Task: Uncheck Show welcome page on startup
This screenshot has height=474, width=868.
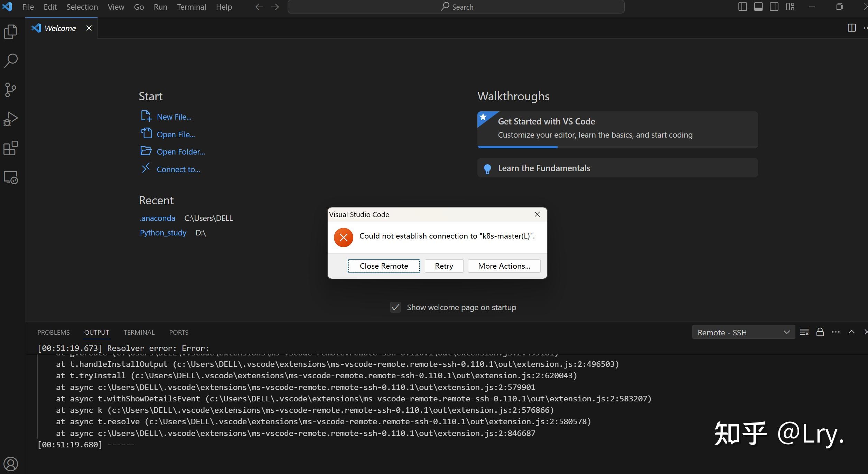Action: 395,307
